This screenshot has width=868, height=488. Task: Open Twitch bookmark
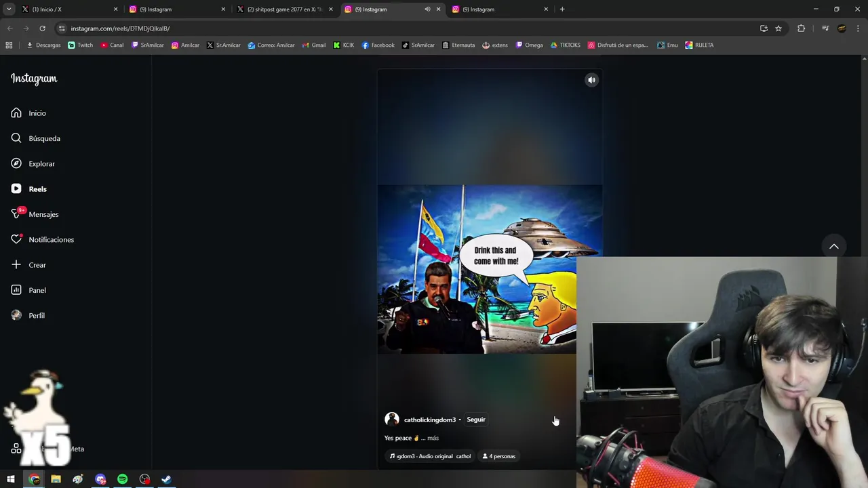click(x=81, y=45)
